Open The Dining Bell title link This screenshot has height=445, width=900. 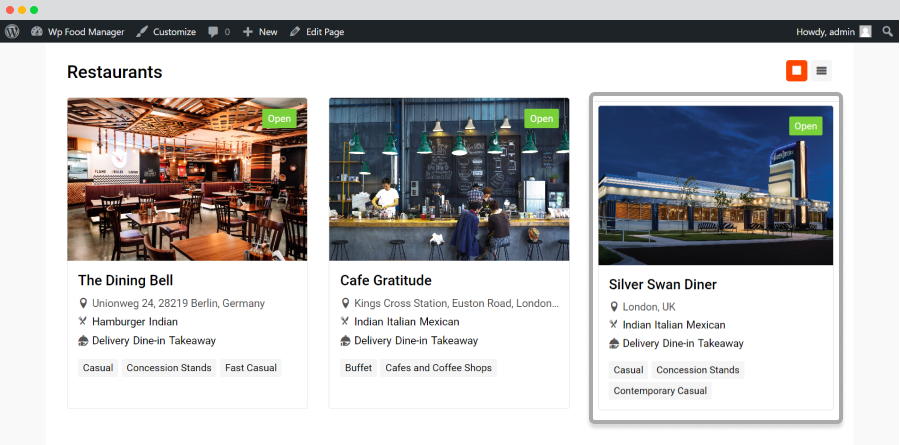[126, 280]
